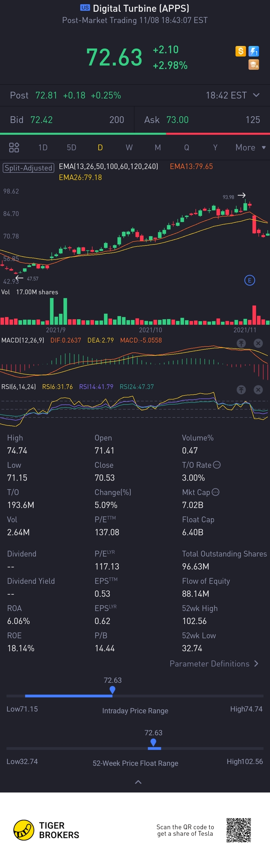270x868 pixels.
Task: Tap the T/O value 193.6M
Action: coord(20,505)
